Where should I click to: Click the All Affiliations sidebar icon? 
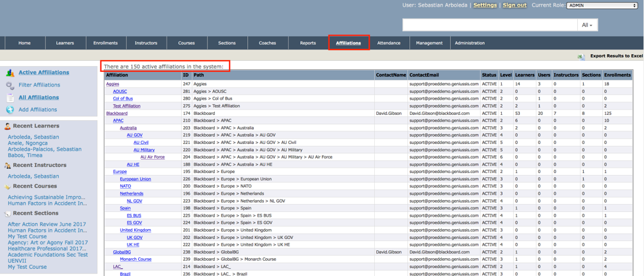[10, 98]
